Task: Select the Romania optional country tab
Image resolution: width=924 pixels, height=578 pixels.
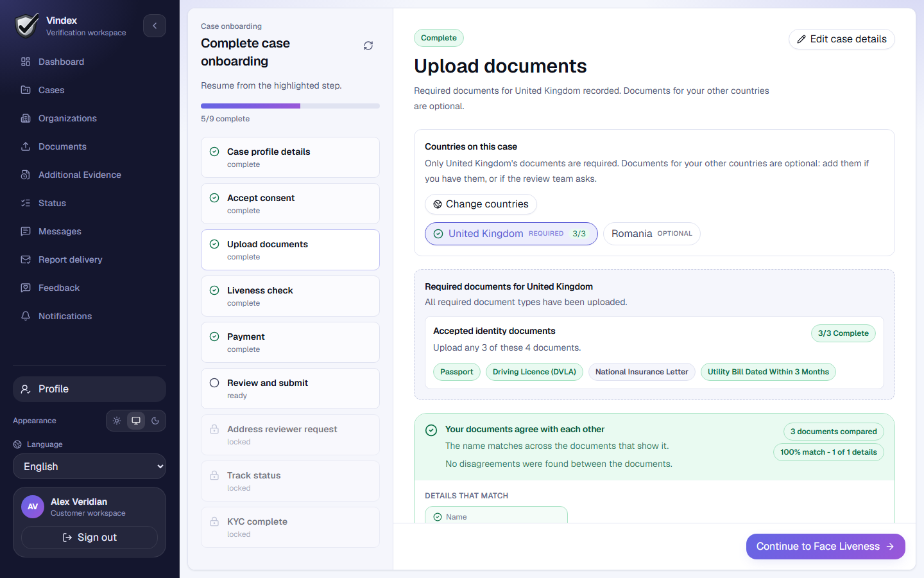Action: pos(652,234)
